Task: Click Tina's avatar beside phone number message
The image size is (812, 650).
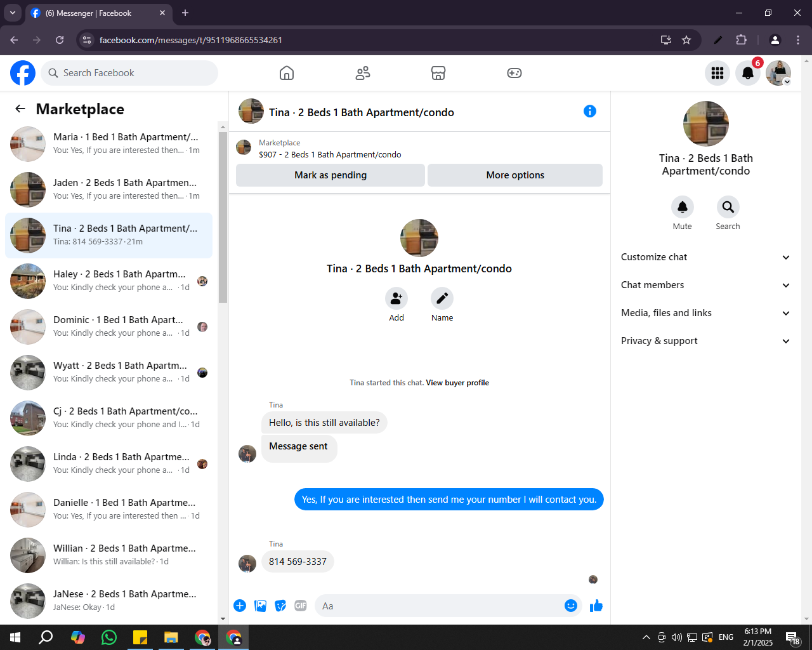Action: point(247,563)
